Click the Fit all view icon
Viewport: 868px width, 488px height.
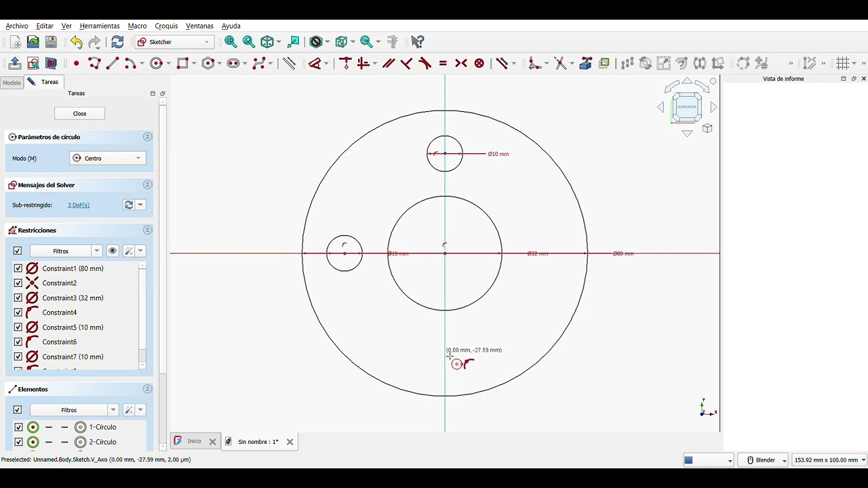tap(231, 42)
